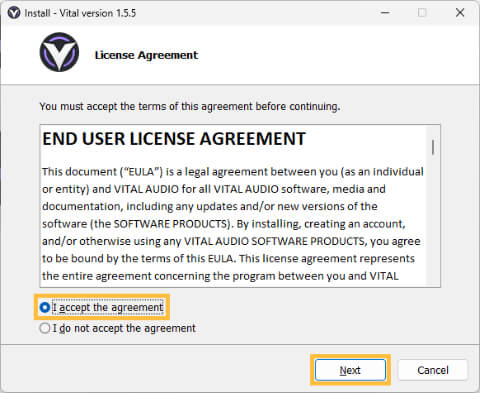The width and height of the screenshot is (480, 393).
Task: Click the license text scrollbar thumb
Action: (x=433, y=147)
